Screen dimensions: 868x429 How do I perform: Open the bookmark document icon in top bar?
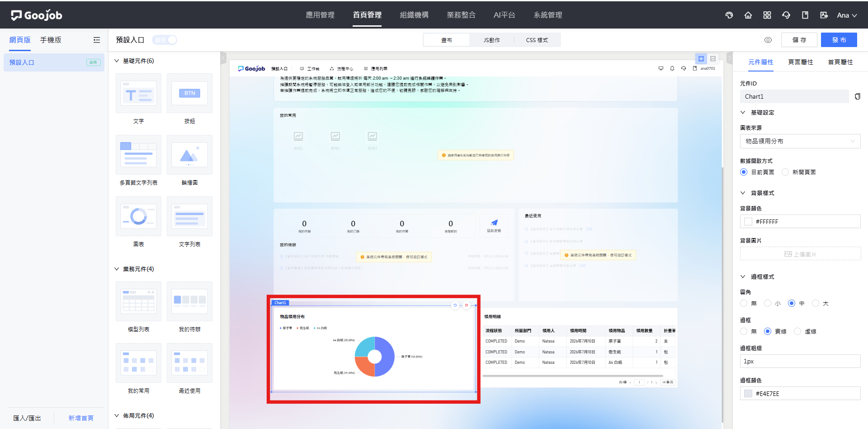click(805, 15)
